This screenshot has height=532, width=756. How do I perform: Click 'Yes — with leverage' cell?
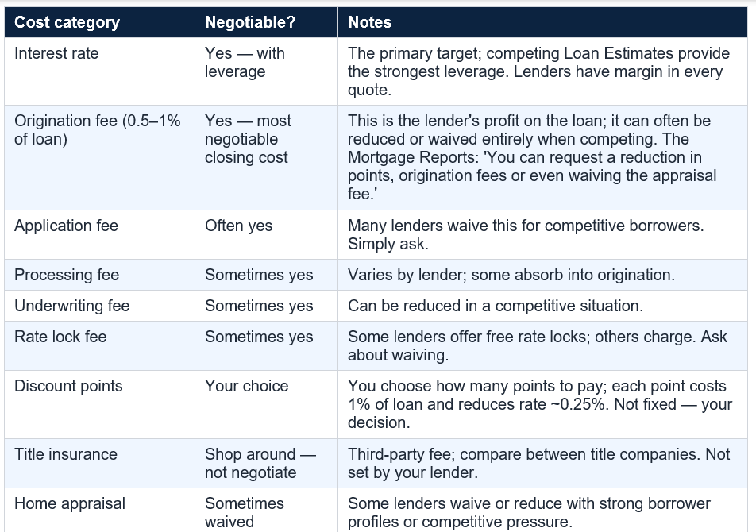click(266, 71)
